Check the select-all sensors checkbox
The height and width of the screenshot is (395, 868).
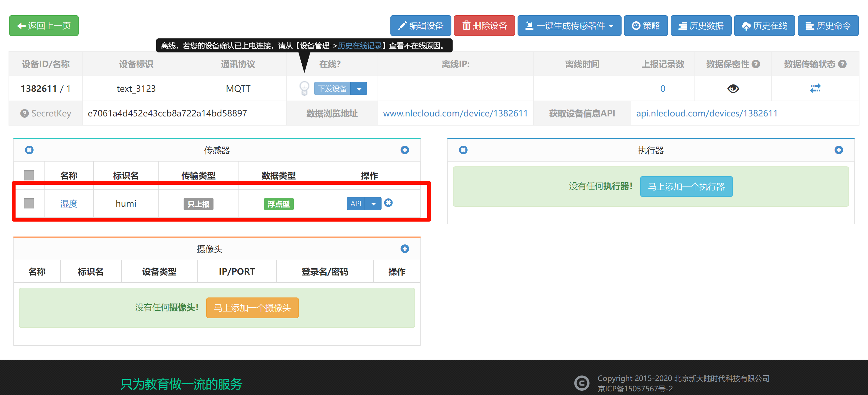29,175
